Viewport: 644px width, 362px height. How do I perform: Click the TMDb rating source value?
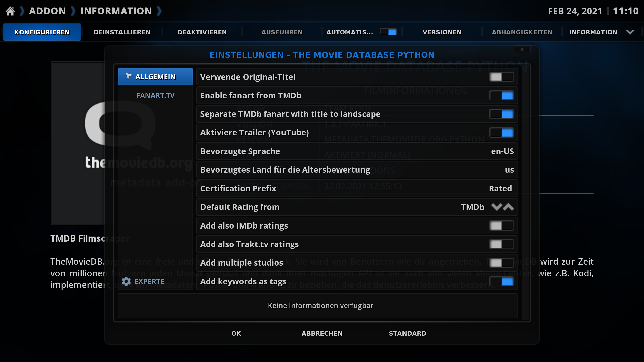tap(473, 207)
